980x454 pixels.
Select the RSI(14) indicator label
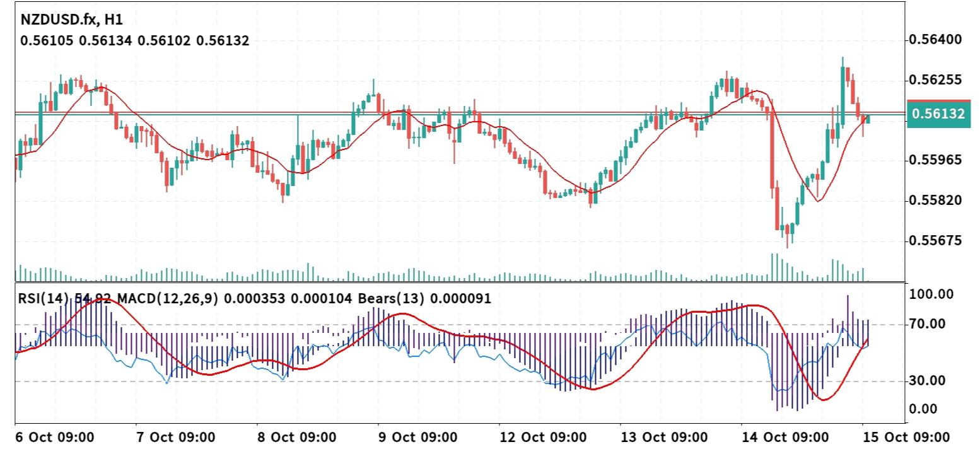pos(44,299)
